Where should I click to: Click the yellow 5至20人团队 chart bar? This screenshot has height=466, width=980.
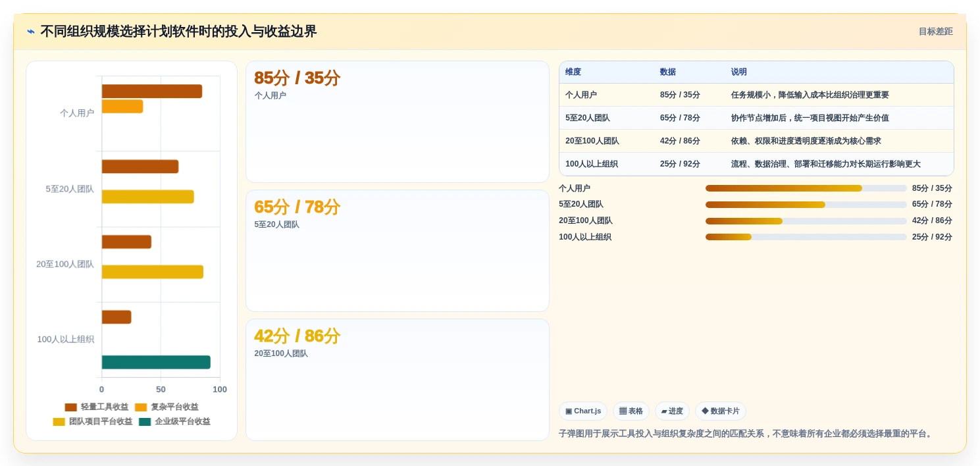point(148,197)
